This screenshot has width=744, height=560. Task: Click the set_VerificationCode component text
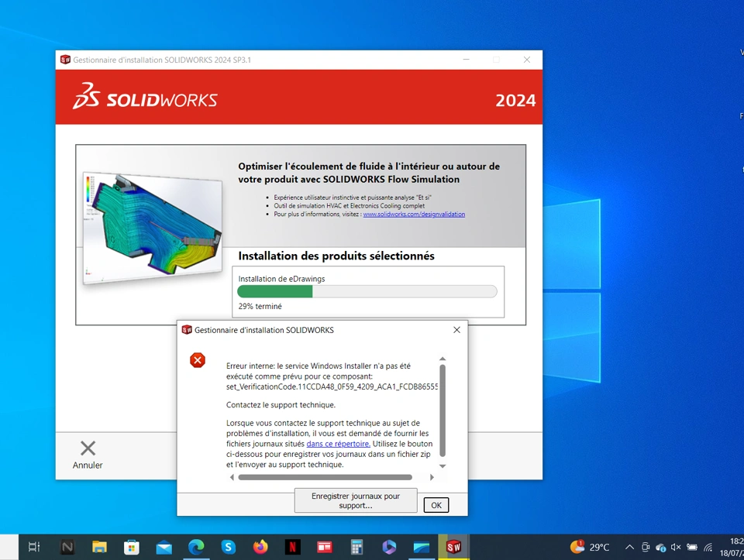click(x=332, y=387)
